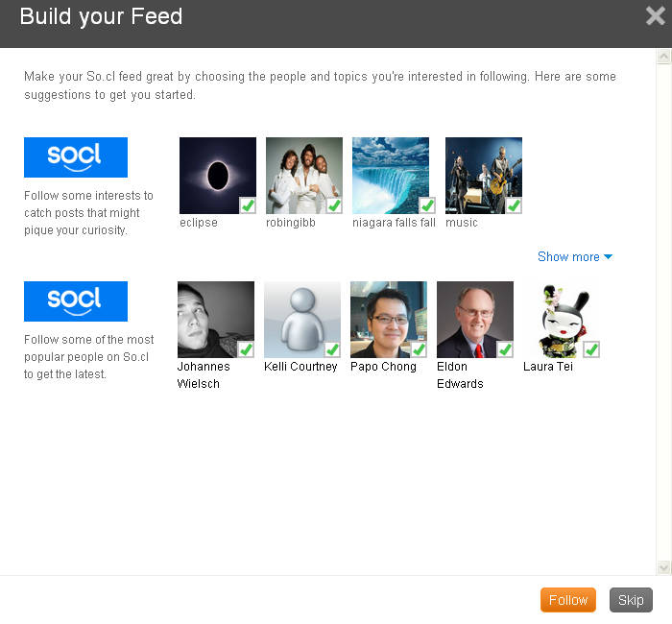The height and width of the screenshot is (624, 672).
Task: Toggle the checkbox on music interest
Action: pos(514,205)
